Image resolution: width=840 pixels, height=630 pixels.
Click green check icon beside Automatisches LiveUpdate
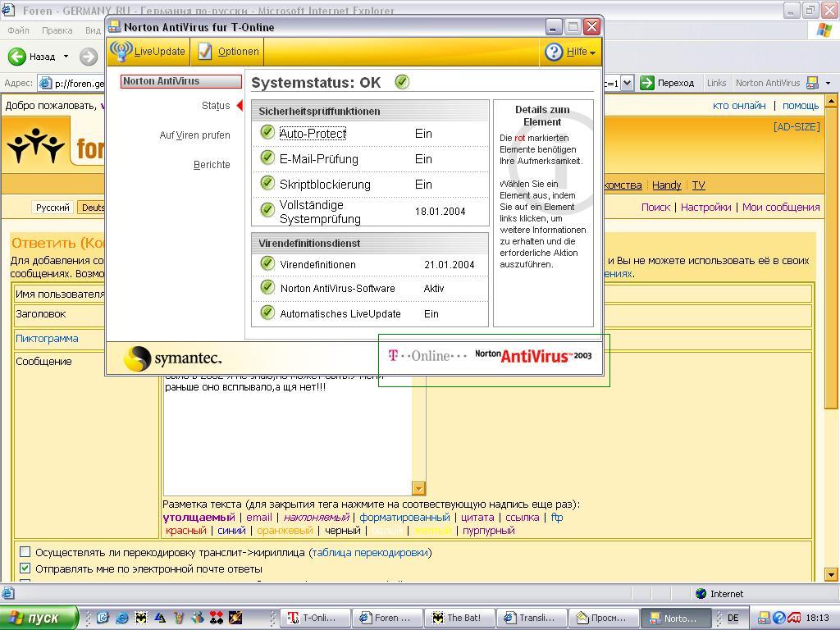click(267, 312)
